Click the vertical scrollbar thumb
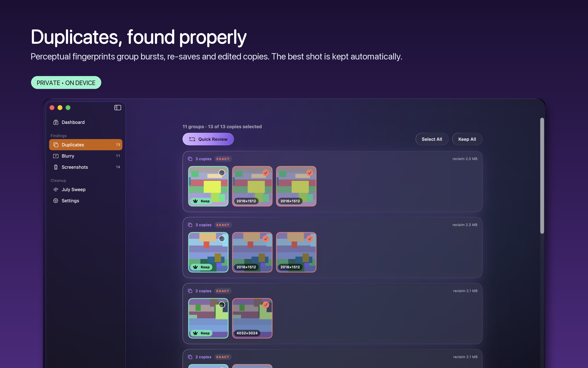The image size is (588, 368). tap(542, 176)
